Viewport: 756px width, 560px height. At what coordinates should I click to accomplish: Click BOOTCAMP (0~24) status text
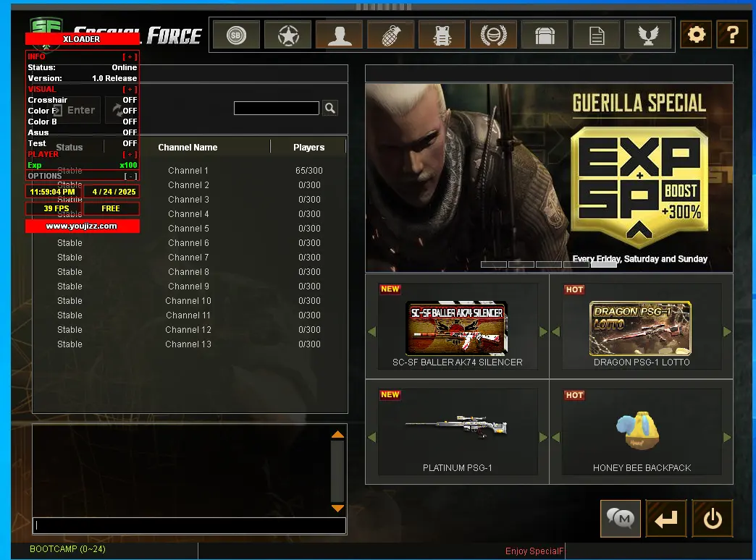(67, 549)
